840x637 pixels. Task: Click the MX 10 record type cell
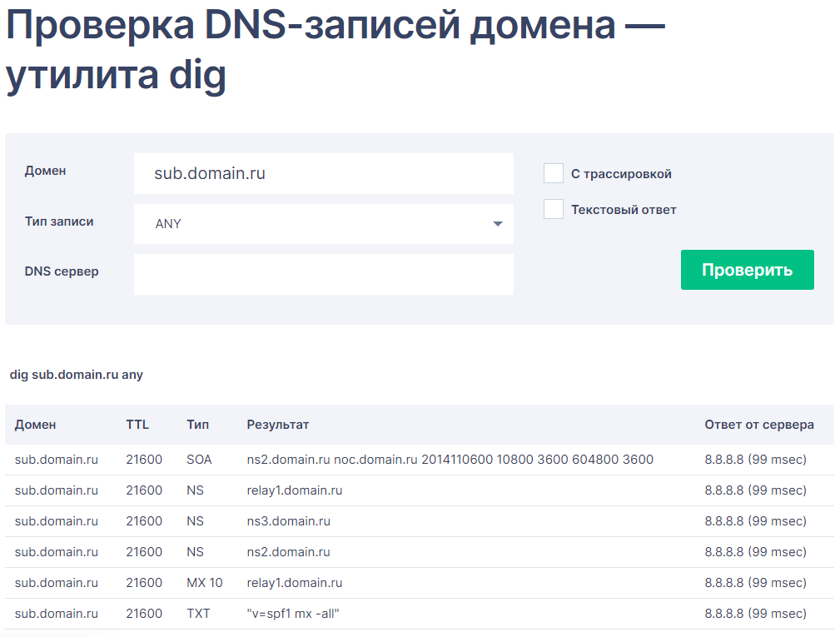point(205,583)
